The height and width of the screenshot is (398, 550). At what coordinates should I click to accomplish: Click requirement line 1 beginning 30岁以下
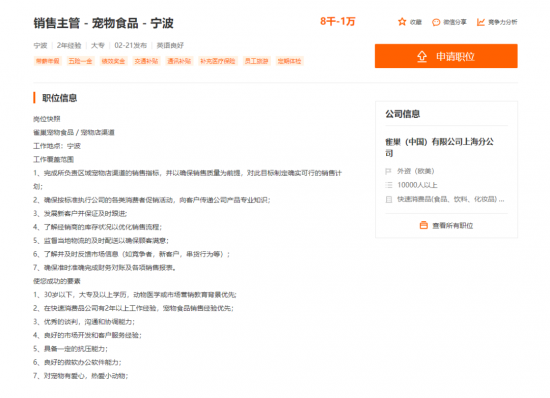click(x=135, y=295)
